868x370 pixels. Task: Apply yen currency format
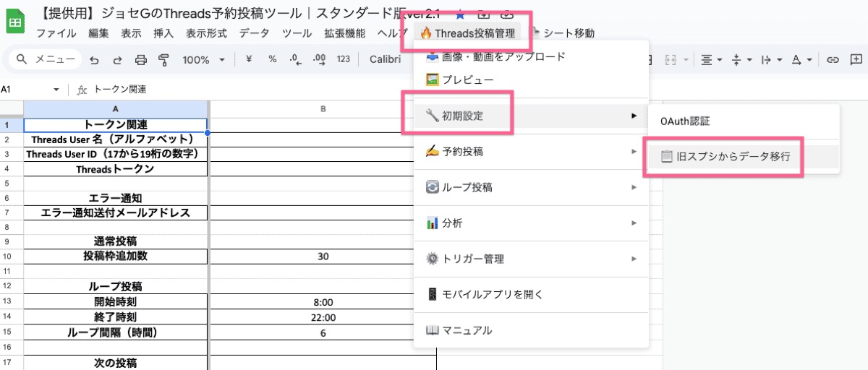pyautogui.click(x=249, y=59)
